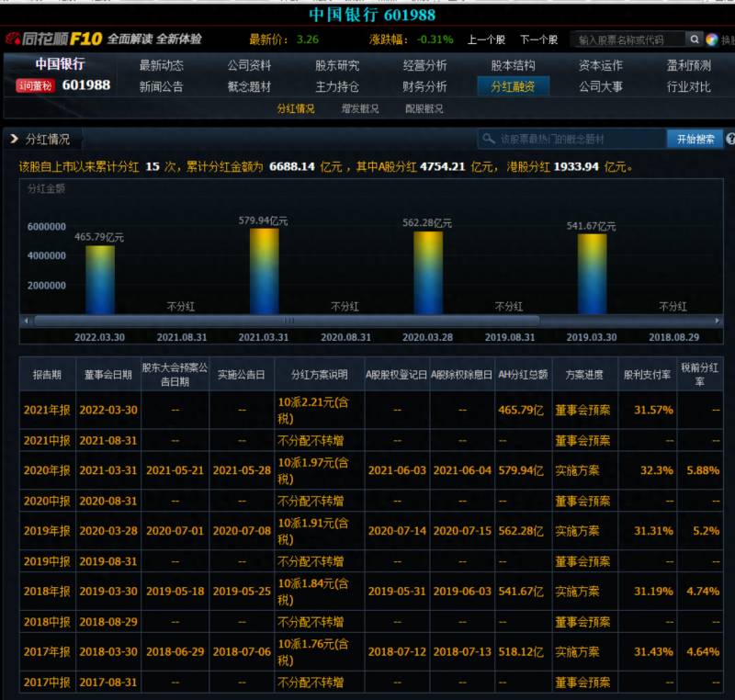The width and height of the screenshot is (735, 700).
Task: Click the 2019年报 row cell
Action: pyautogui.click(x=48, y=531)
